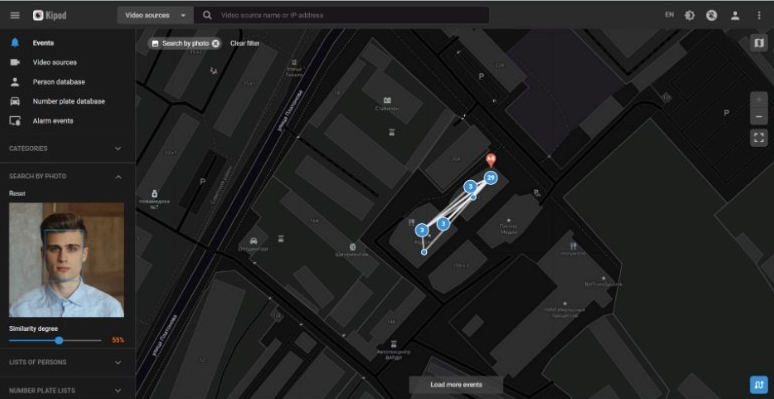Open the three-dot more options menu

point(759,15)
